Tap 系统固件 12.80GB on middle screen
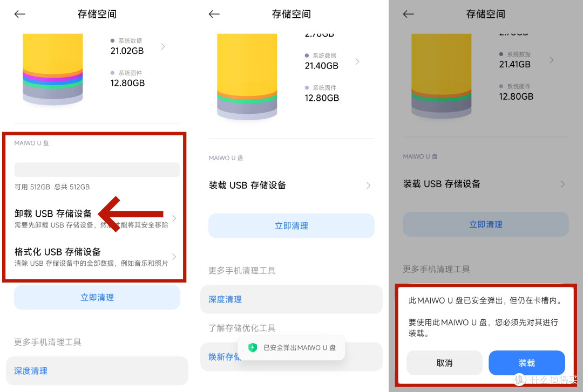The width and height of the screenshot is (583, 392). point(322,93)
